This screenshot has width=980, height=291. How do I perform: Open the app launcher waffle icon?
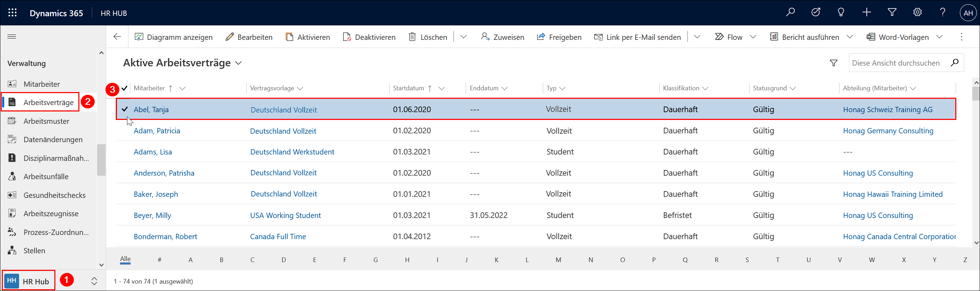click(13, 13)
